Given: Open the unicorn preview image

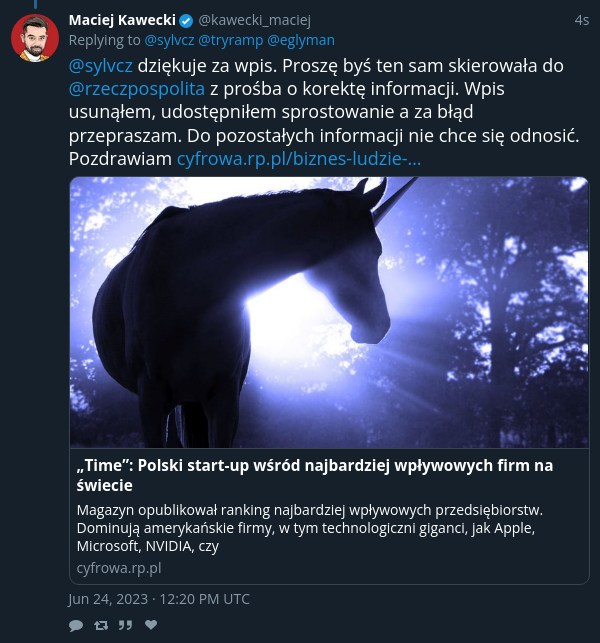Looking at the screenshot, I should (329, 312).
